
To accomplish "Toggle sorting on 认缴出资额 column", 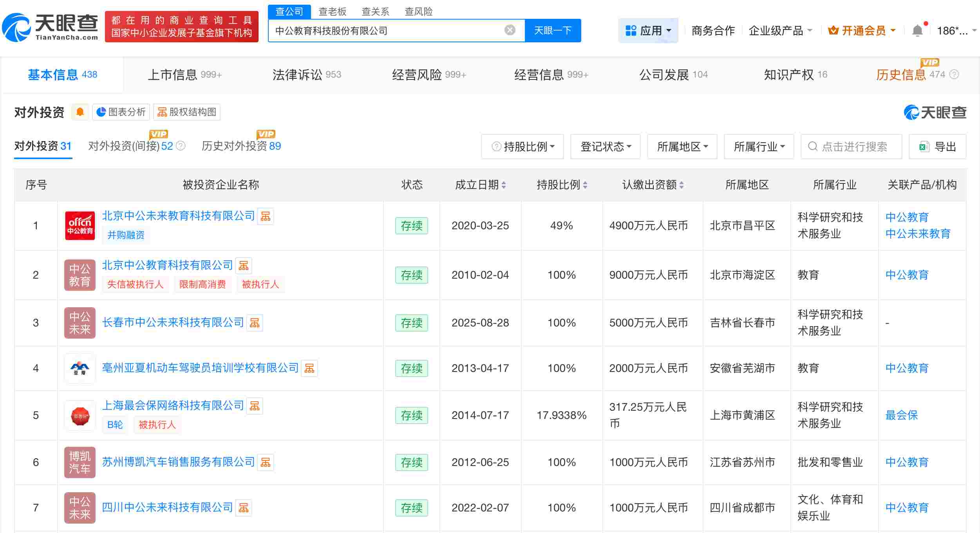I will tap(682, 185).
